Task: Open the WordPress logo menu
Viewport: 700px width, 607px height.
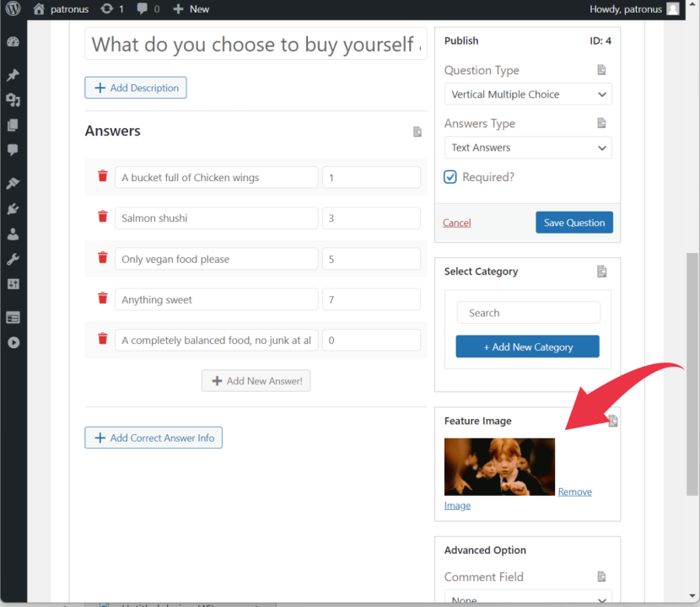Action: coord(13,9)
